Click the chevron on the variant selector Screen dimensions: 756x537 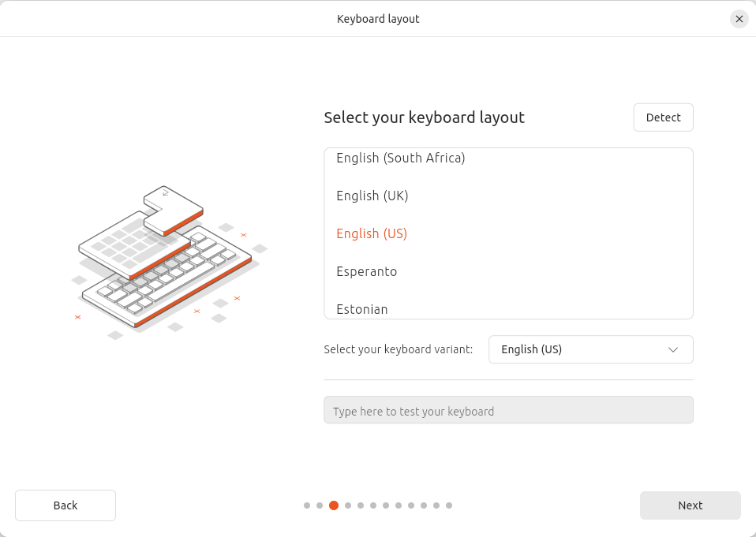[674, 349]
